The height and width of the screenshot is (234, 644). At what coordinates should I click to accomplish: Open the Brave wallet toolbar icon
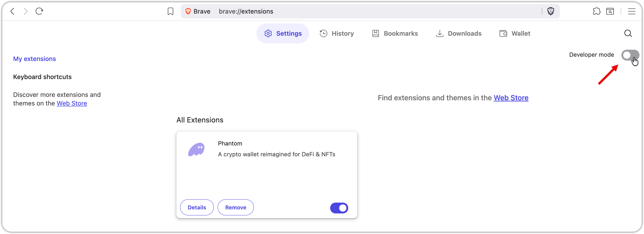click(610, 11)
